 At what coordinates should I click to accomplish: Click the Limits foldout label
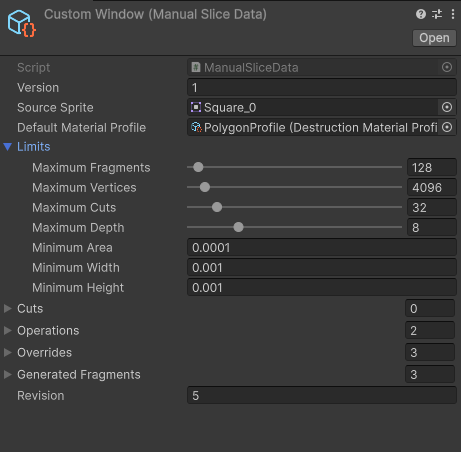[34, 147]
